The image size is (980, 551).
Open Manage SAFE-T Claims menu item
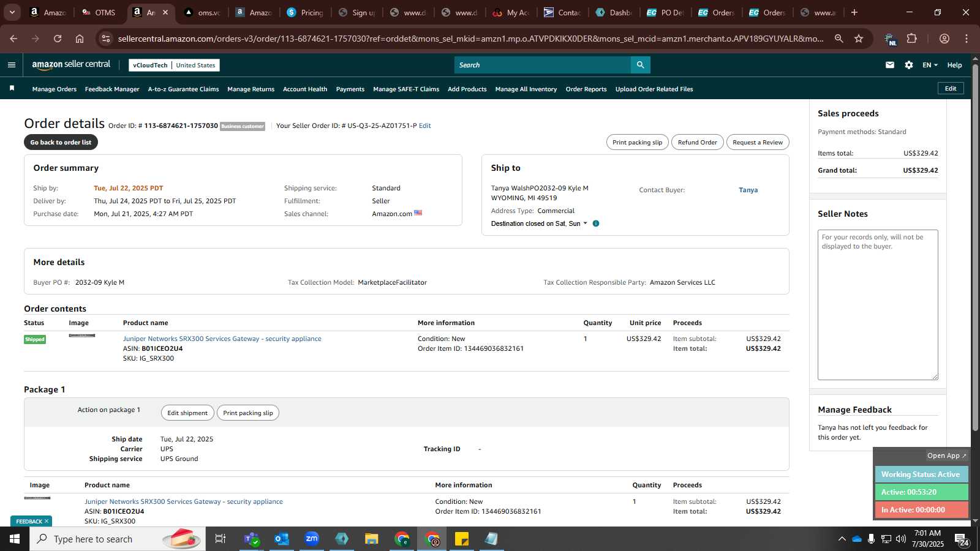[406, 89]
